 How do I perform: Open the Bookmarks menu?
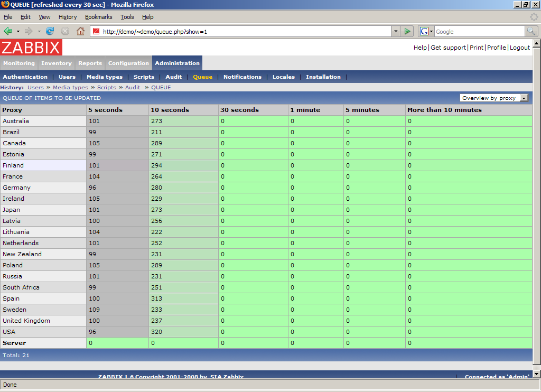(x=99, y=17)
